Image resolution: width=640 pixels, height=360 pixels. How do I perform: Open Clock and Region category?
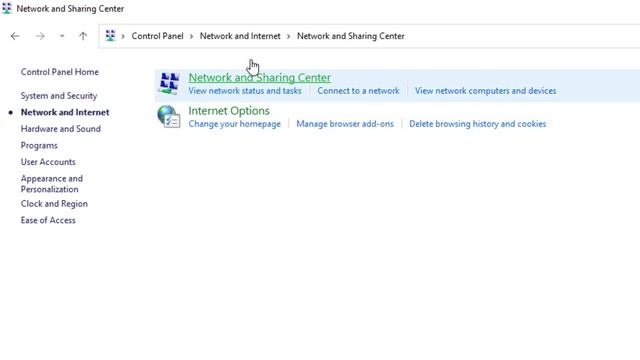click(x=54, y=204)
